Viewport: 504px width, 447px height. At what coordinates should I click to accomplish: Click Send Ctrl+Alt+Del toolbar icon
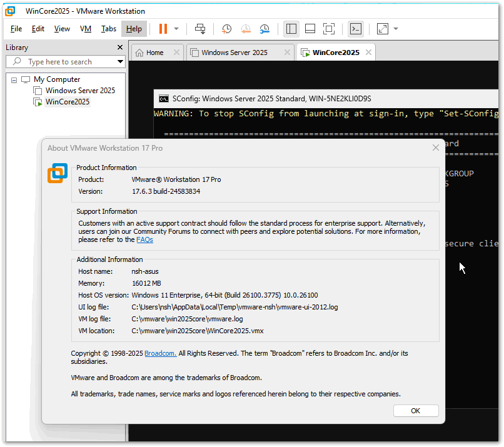[x=200, y=29]
